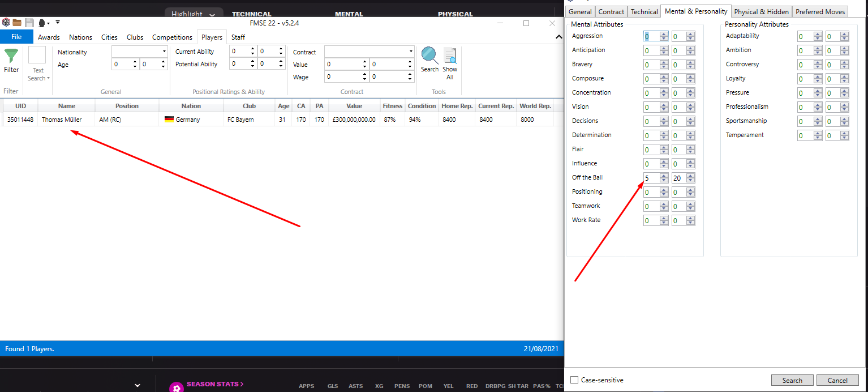Screen dimensions: 868x392
Task: Click the open folder icon in title bar
Action: pyautogui.click(x=17, y=23)
